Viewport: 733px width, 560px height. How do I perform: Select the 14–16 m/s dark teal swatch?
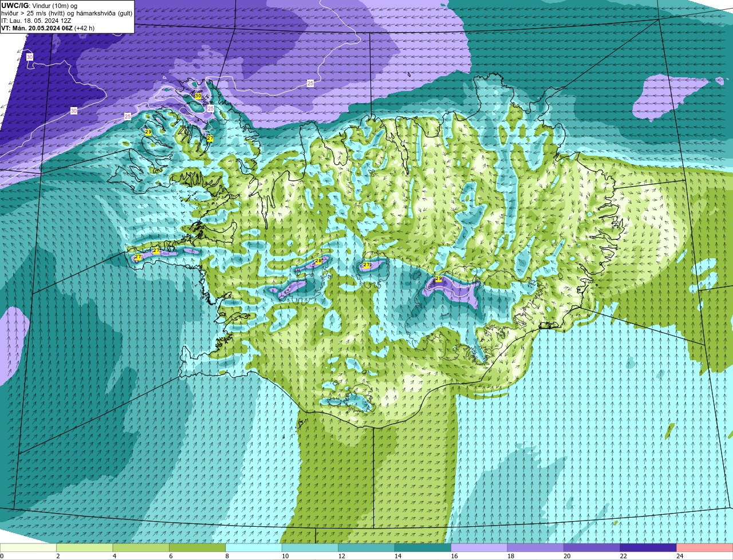[423, 547]
